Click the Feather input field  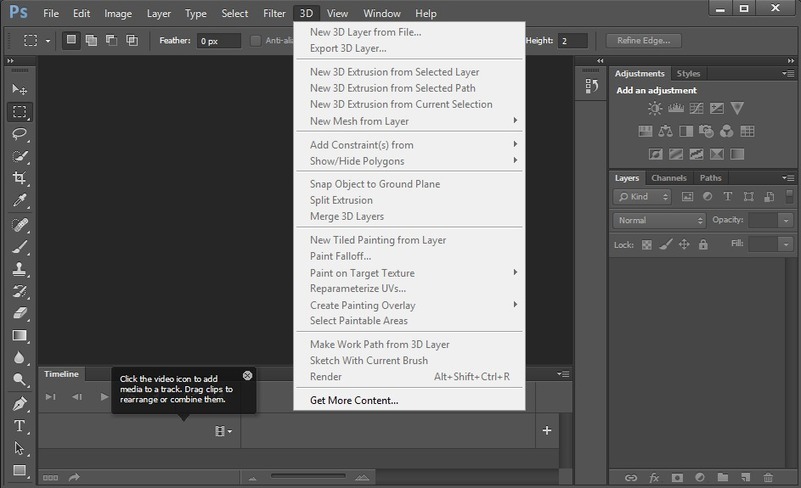coord(219,40)
